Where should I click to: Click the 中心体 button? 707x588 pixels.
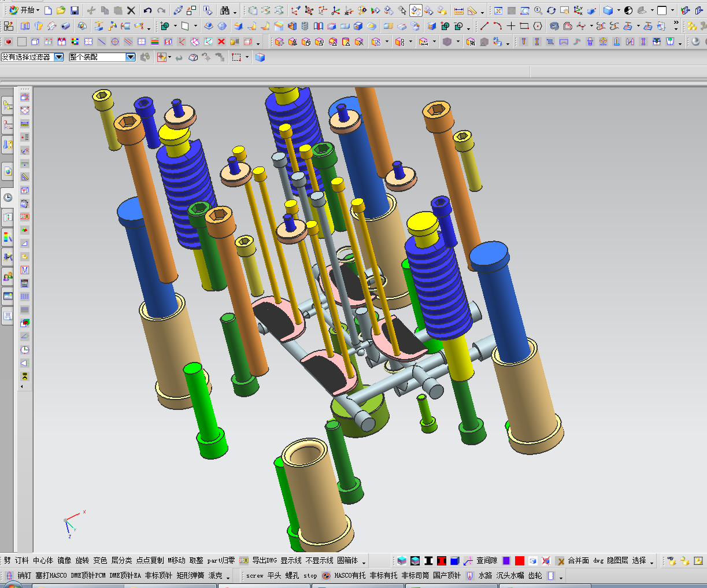coord(43,560)
